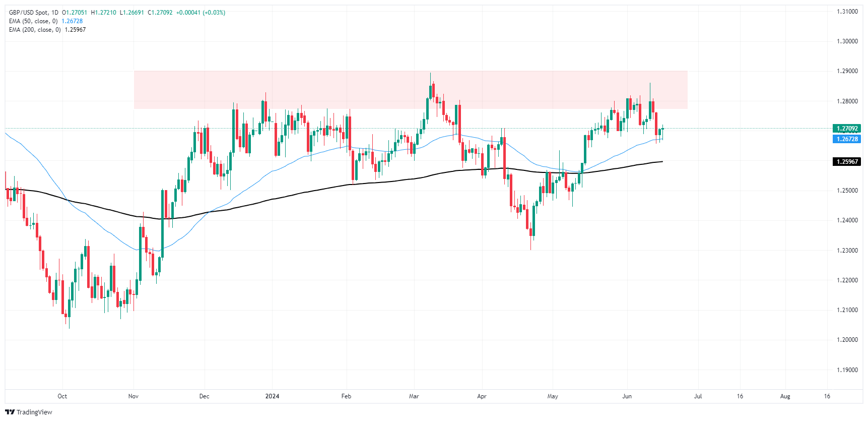Click the Nov label on time axis
Viewport: 868px width, 421px height.
tap(133, 396)
